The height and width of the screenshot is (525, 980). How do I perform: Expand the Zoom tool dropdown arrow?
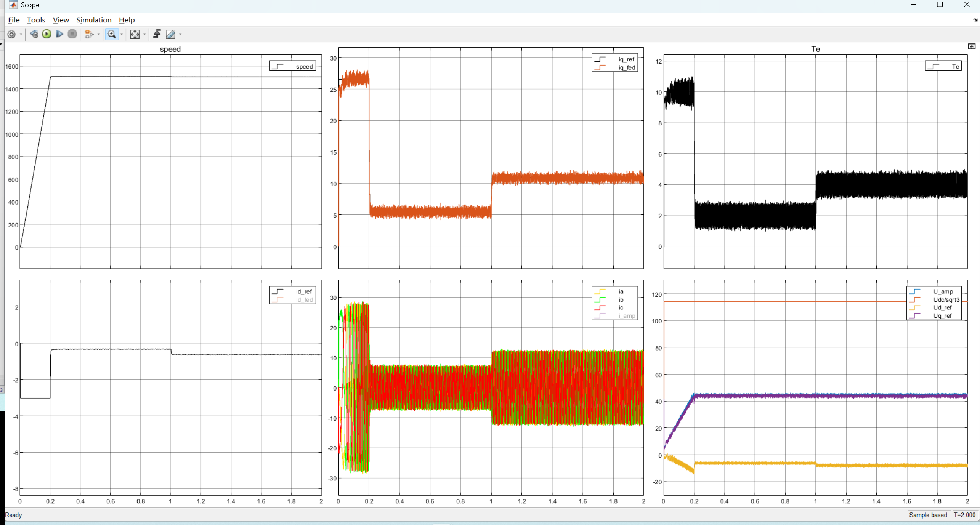[x=122, y=34]
